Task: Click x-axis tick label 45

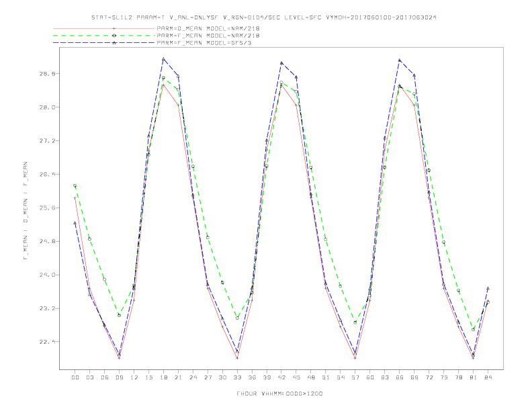Action: point(296,377)
